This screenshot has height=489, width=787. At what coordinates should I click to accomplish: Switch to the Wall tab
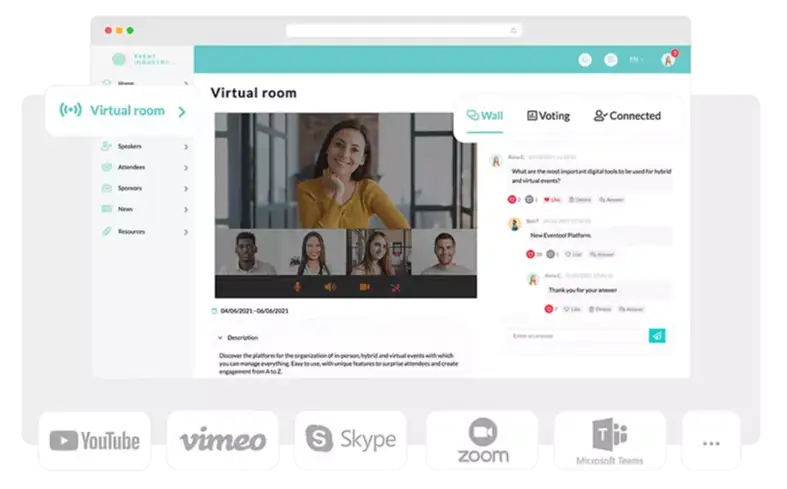click(x=485, y=115)
